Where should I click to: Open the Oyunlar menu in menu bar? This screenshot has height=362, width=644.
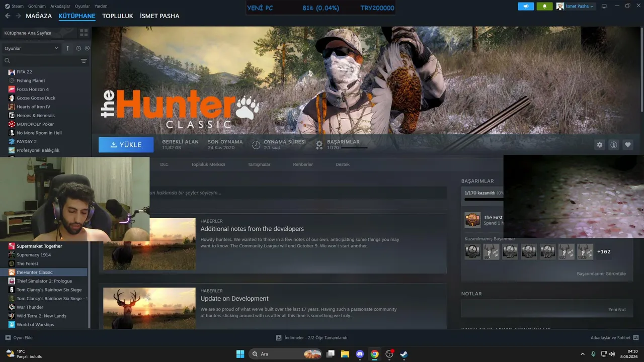coord(83,7)
